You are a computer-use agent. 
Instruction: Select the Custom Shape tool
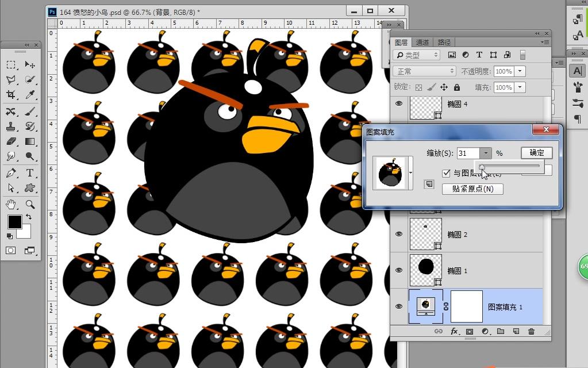(x=30, y=187)
